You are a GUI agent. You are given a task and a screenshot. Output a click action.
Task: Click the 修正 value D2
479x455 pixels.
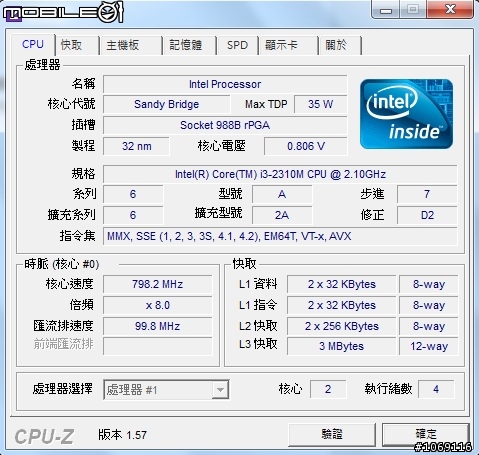[427, 215]
